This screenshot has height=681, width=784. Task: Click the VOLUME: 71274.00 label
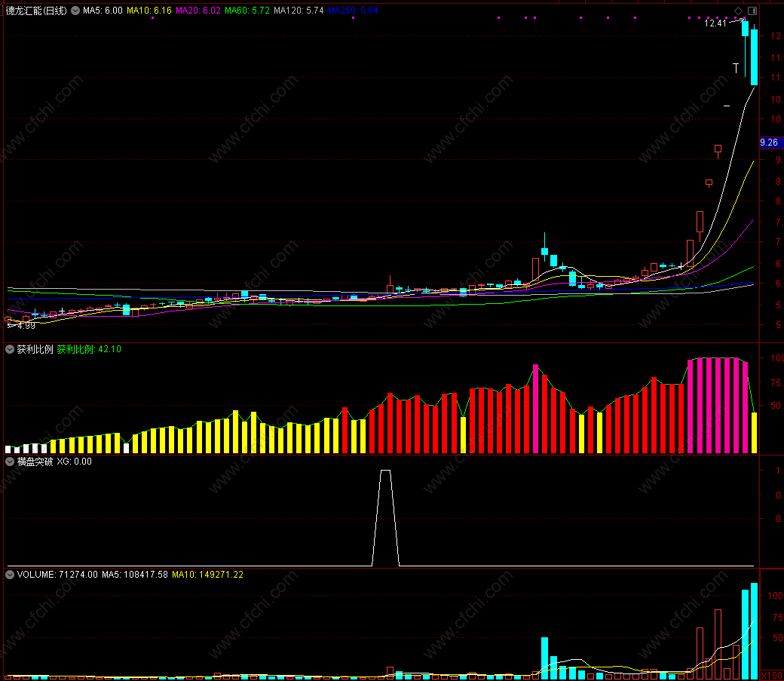57,575
